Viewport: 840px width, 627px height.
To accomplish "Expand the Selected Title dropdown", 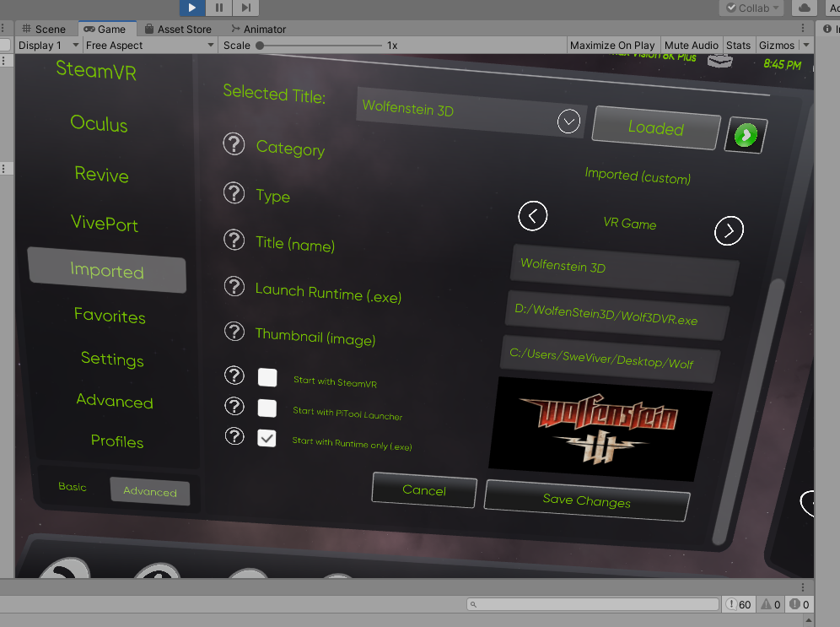I will [x=569, y=122].
